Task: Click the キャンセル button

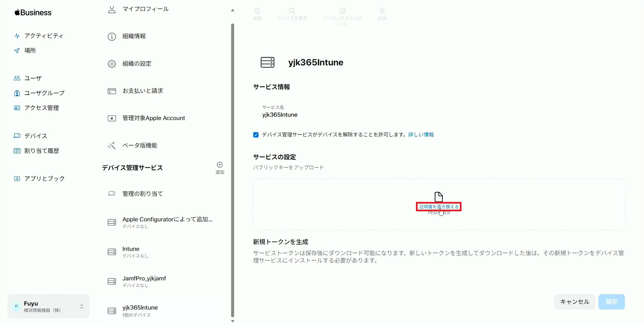Action: (575, 302)
